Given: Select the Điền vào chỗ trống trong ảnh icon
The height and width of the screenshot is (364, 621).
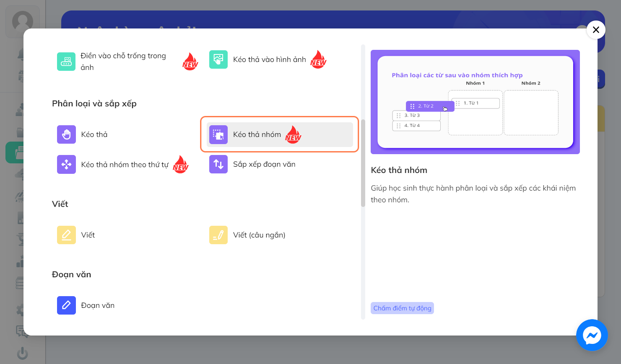Looking at the screenshot, I should pyautogui.click(x=66, y=62).
